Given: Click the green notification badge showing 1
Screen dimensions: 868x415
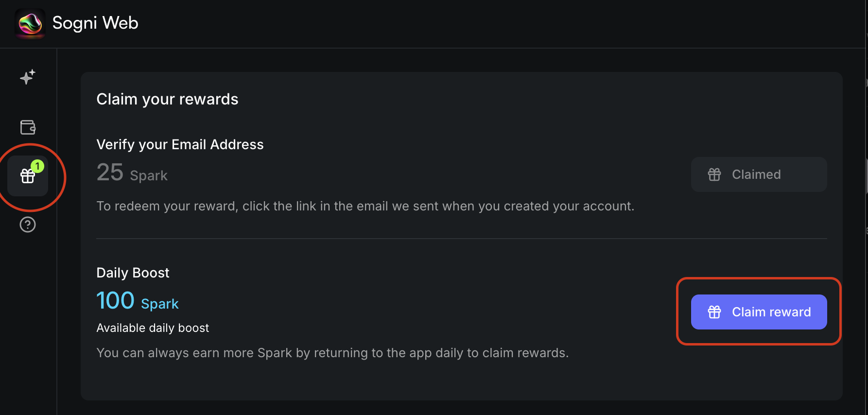Looking at the screenshot, I should [x=37, y=166].
